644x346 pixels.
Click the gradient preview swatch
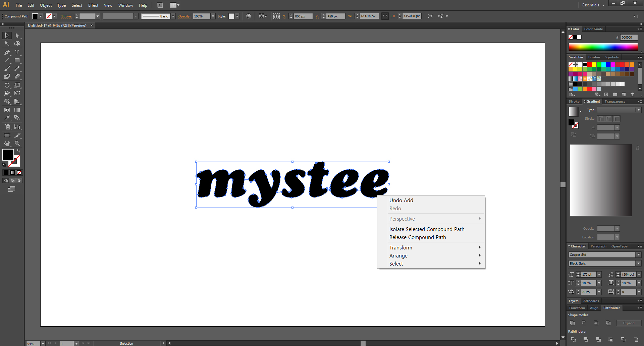click(573, 111)
